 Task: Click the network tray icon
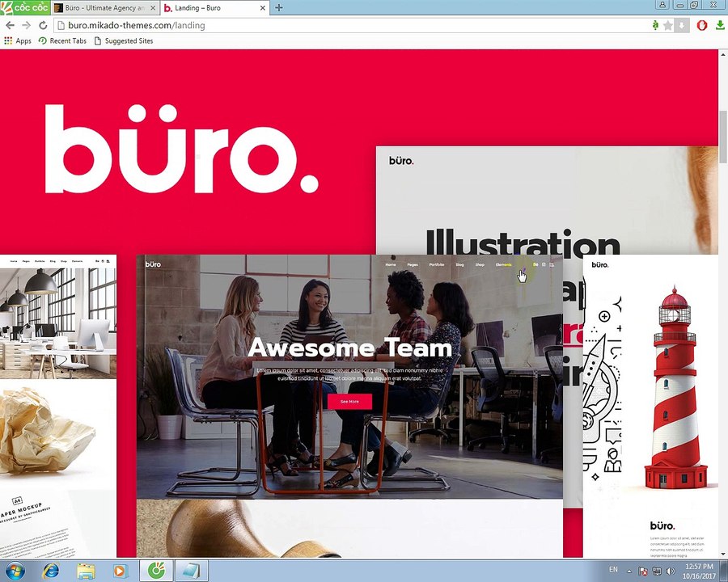pyautogui.click(x=657, y=571)
